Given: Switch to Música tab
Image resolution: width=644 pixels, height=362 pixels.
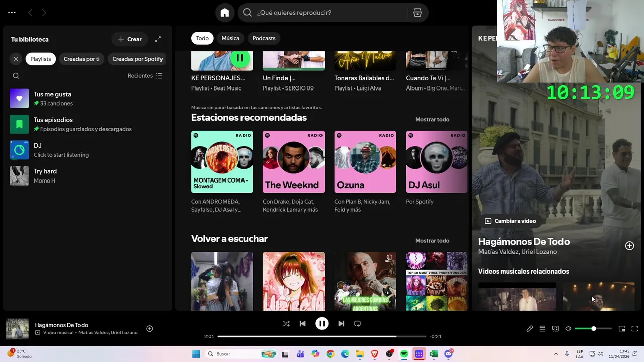Looking at the screenshot, I should pos(230,38).
